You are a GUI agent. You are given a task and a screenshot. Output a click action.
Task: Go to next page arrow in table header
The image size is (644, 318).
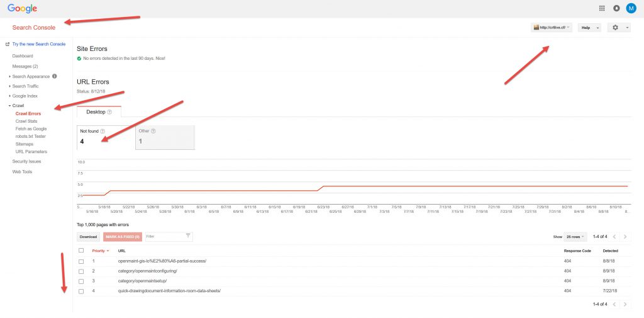click(x=625, y=237)
